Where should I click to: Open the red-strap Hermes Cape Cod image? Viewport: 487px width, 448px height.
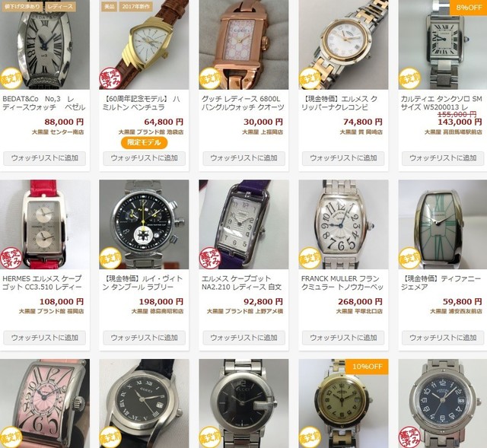45,224
